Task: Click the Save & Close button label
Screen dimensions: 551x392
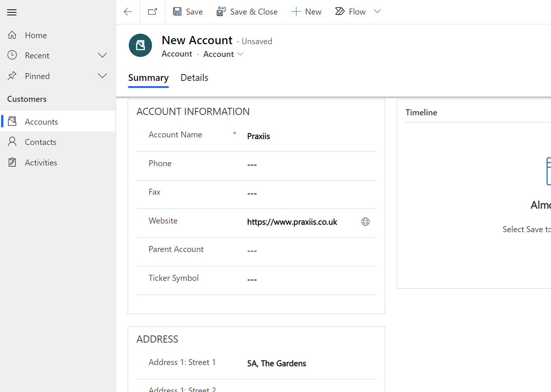Action: (254, 12)
